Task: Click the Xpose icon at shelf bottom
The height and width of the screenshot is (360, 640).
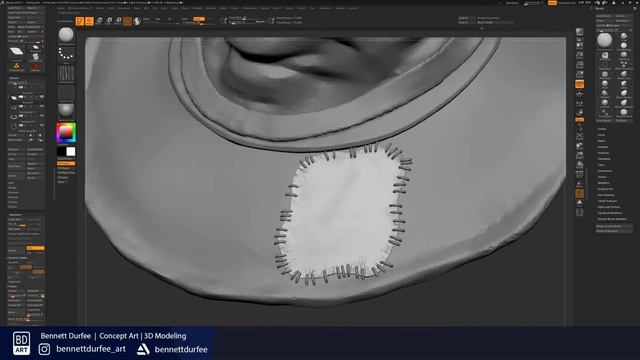Action: pos(580,213)
